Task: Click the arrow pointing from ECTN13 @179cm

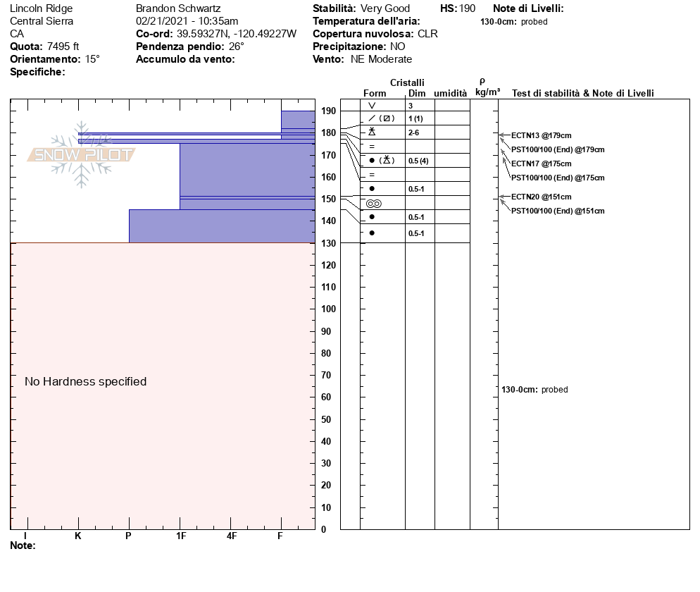Action: click(x=503, y=135)
